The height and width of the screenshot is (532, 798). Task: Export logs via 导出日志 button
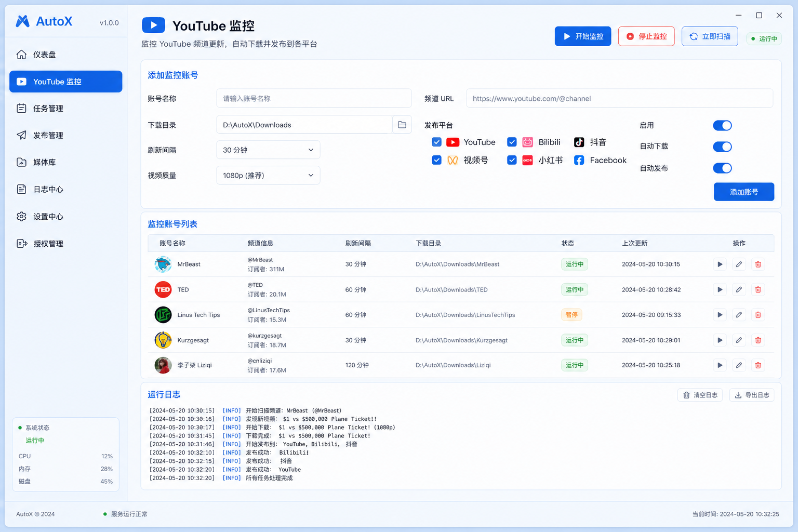752,395
